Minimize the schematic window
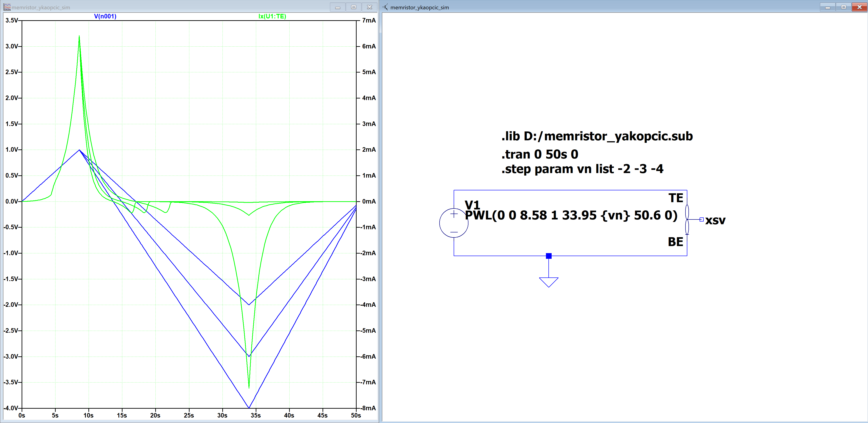Viewport: 868px width, 423px height. tap(828, 7)
